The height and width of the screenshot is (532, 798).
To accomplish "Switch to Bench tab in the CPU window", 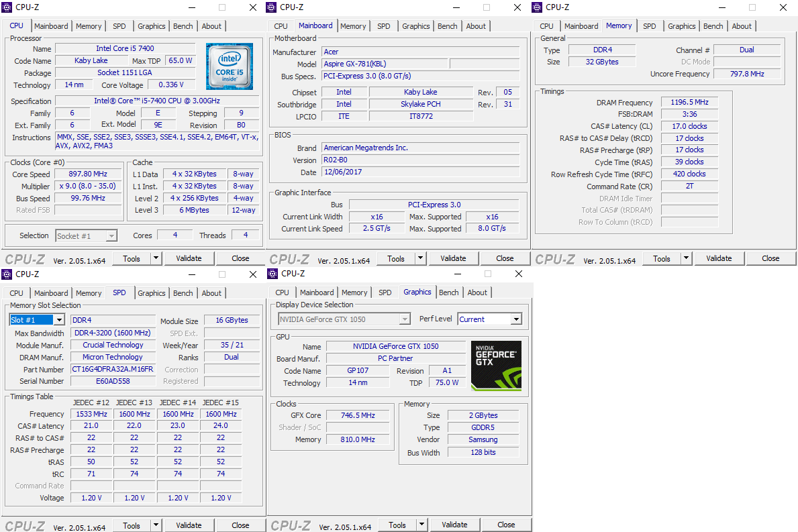I will (183, 26).
